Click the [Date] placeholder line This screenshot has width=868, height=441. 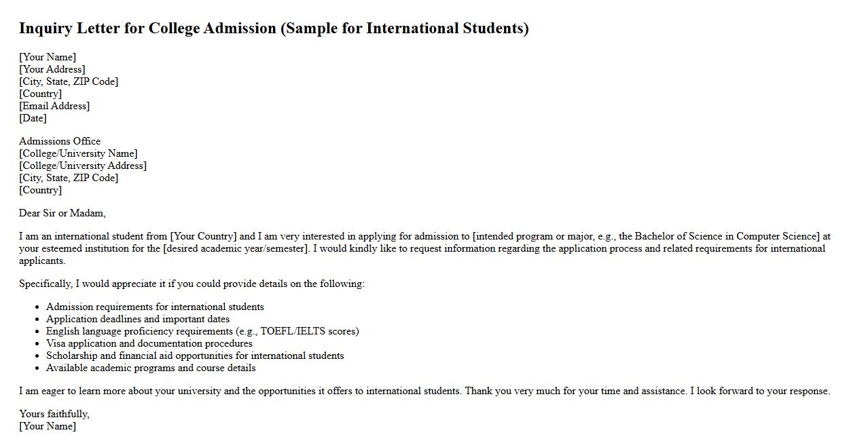point(33,118)
